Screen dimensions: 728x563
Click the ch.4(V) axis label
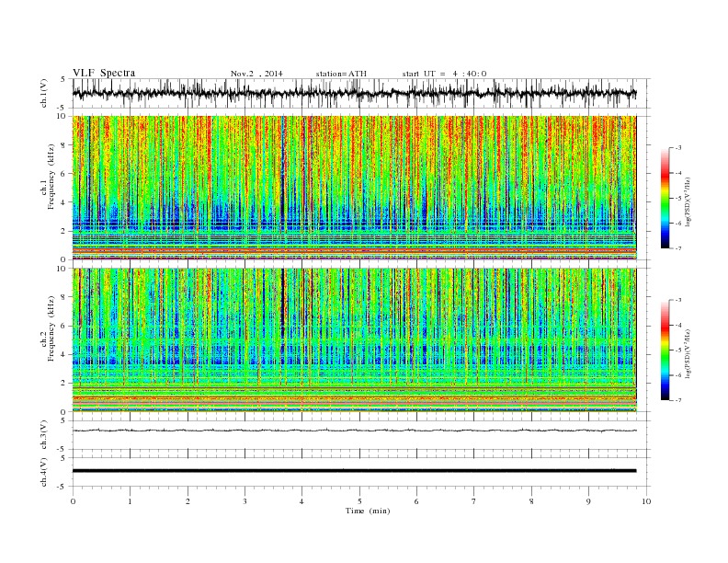coord(44,472)
